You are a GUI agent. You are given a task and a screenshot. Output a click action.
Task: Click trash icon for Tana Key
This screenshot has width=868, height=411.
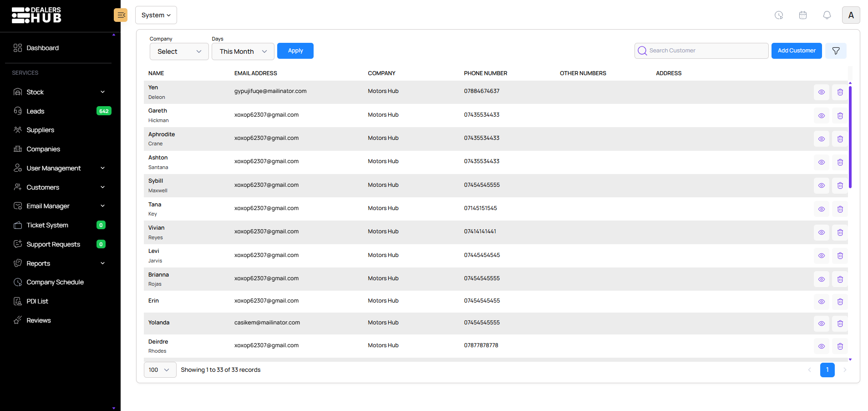tap(840, 209)
